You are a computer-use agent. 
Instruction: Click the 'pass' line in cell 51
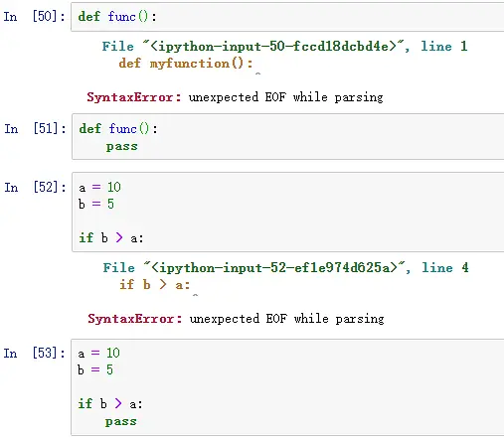(x=121, y=146)
